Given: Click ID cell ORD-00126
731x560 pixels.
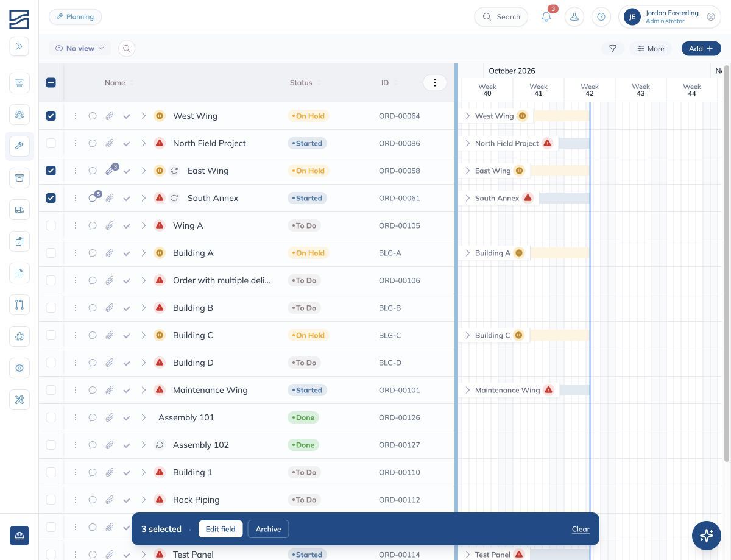Looking at the screenshot, I should click(x=399, y=417).
